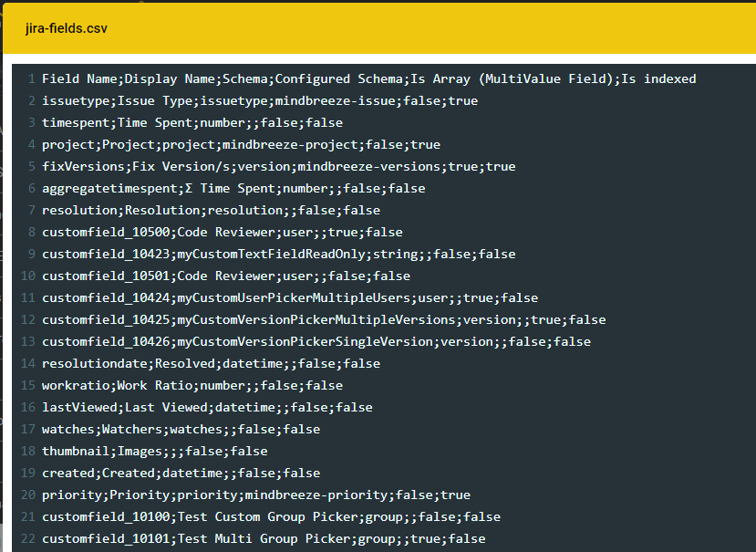Place cursor on the issuetype line
The image size is (756, 552).
coord(259,101)
